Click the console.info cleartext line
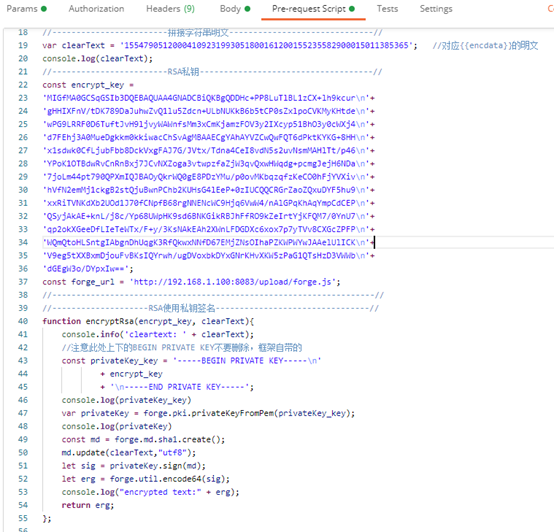This screenshot has width=554, height=532. [x=158, y=335]
